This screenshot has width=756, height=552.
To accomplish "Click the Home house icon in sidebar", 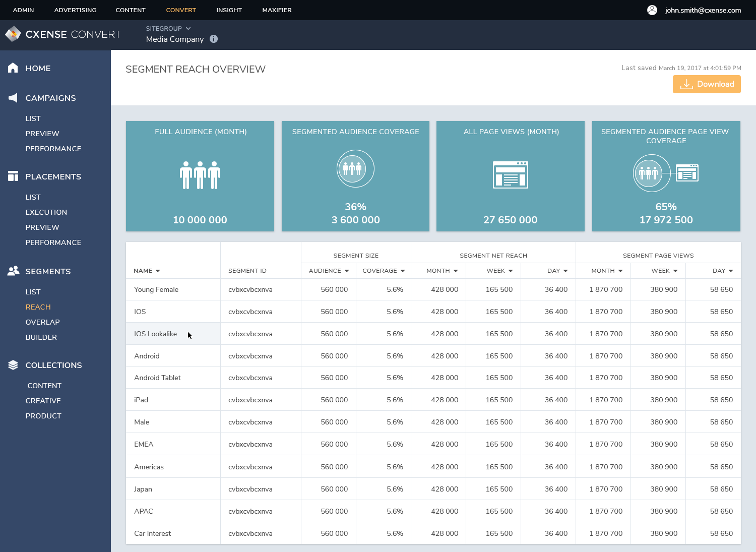I will point(13,68).
